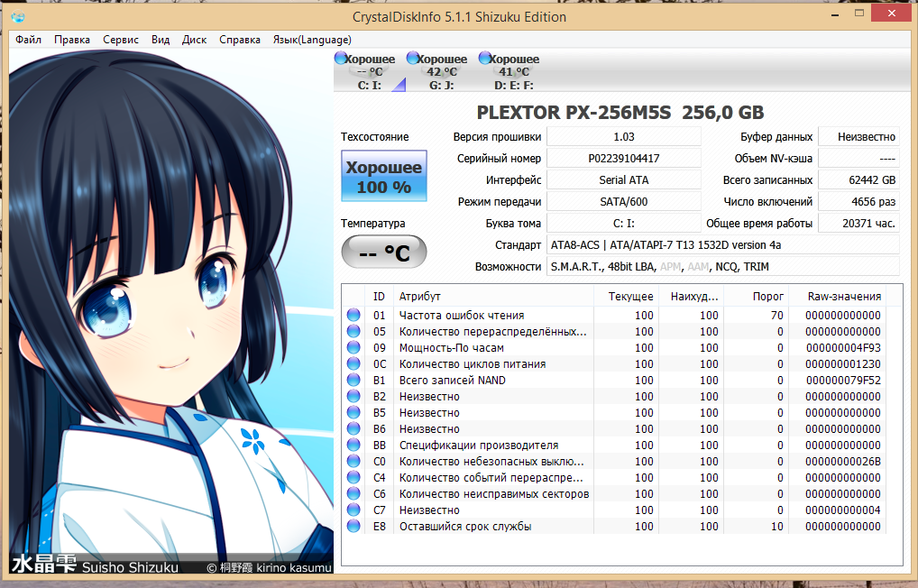
Task: Click the standard field ATA8-ACS
Action: tap(723, 244)
